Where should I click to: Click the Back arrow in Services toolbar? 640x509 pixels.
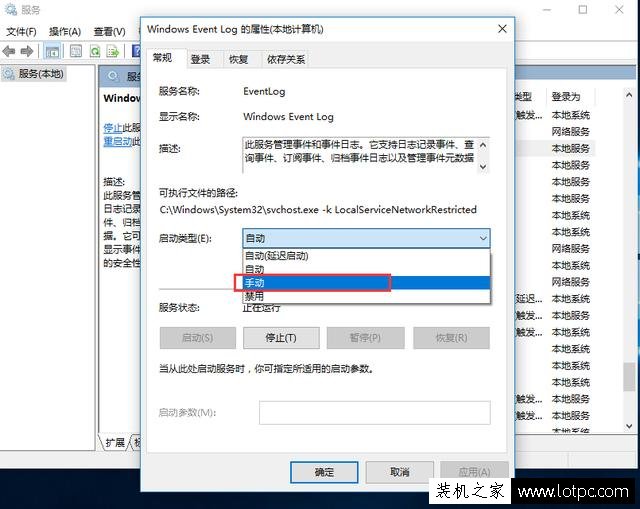9,51
